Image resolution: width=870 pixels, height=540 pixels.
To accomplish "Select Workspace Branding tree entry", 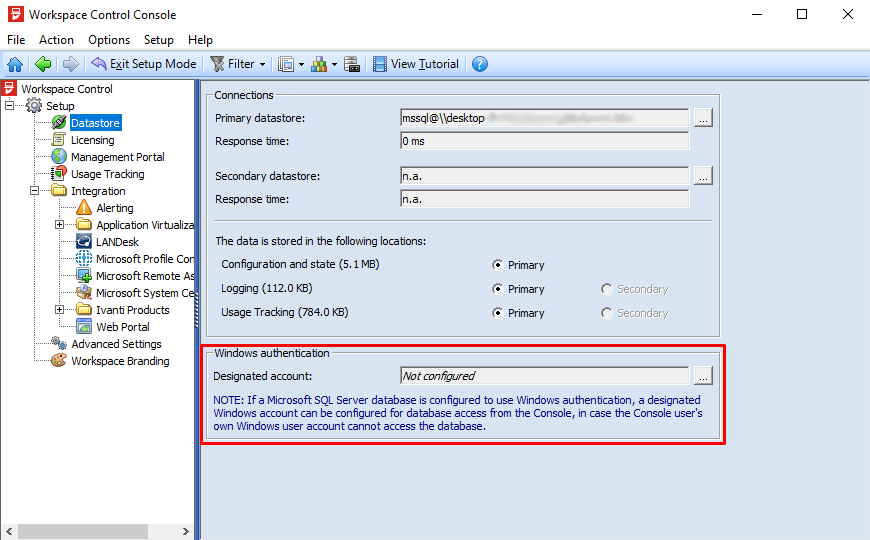I will coord(120,361).
